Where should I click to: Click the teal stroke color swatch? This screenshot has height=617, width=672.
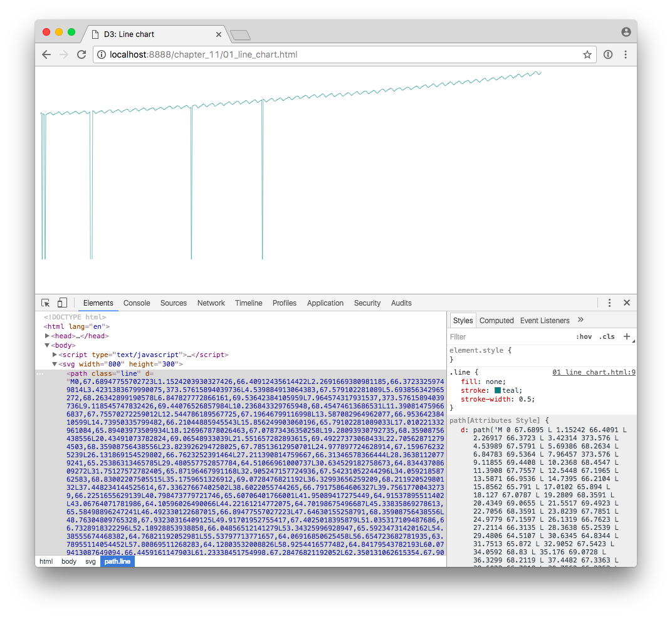(498, 390)
